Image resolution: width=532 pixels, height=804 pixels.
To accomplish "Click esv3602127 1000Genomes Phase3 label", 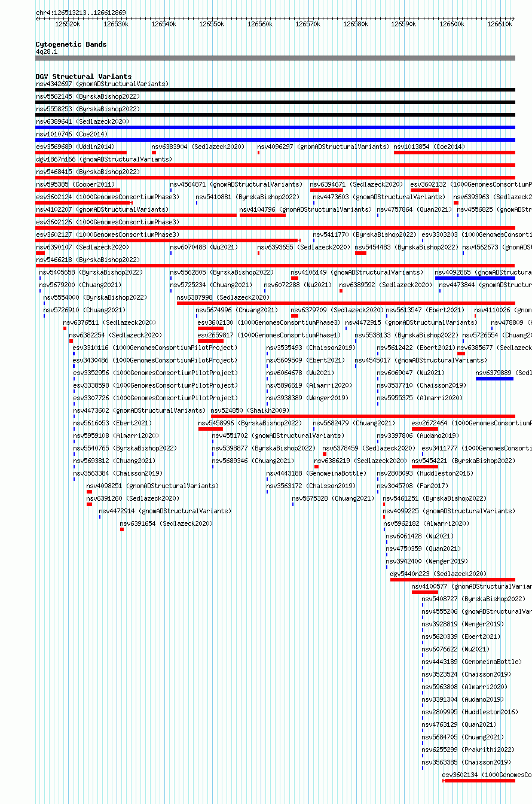I will (108, 234).
